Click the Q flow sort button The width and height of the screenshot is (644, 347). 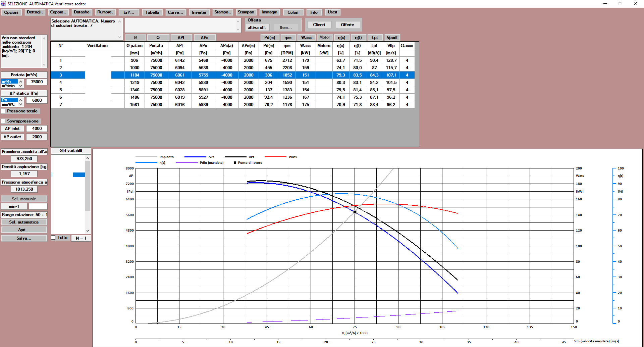158,38
